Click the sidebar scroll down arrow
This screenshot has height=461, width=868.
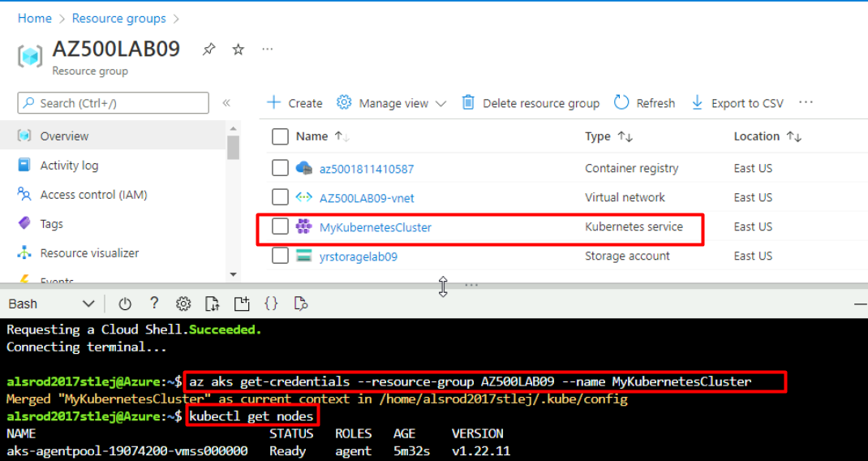233,274
